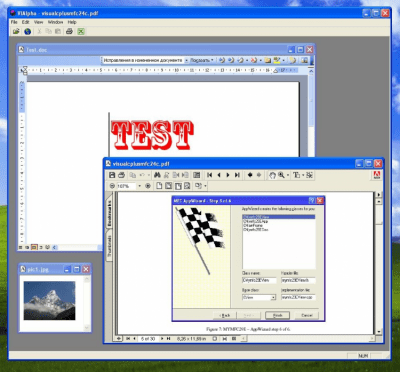Open the Thumbnails side tab in PDF window
The width and height of the screenshot is (400, 372).
[x=109, y=245]
